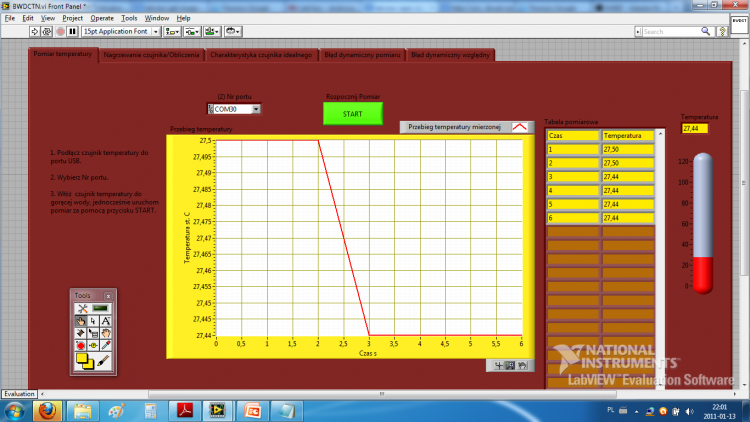Select graph palette zoom tool
Viewport: 750px width, 422px height.
tap(510, 366)
